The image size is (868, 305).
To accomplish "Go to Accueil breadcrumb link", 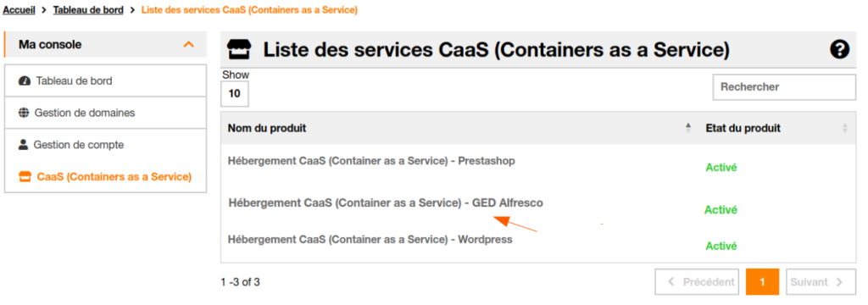I will pyautogui.click(x=19, y=10).
